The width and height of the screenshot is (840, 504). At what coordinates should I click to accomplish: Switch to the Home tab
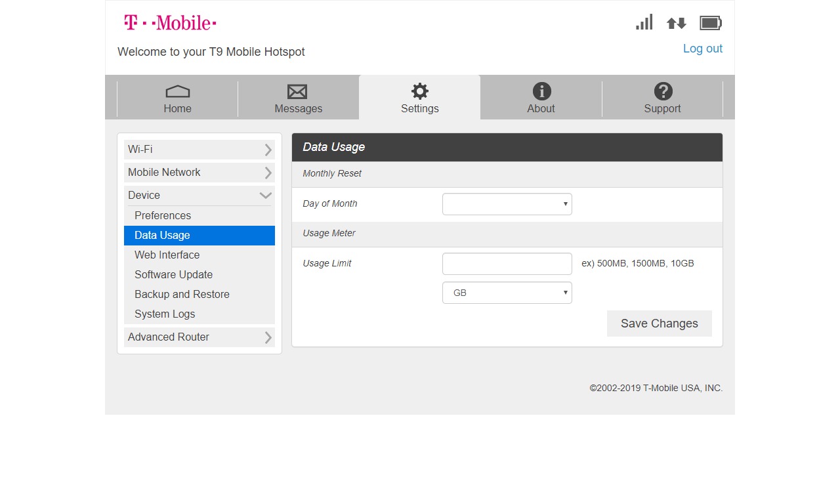pyautogui.click(x=177, y=97)
